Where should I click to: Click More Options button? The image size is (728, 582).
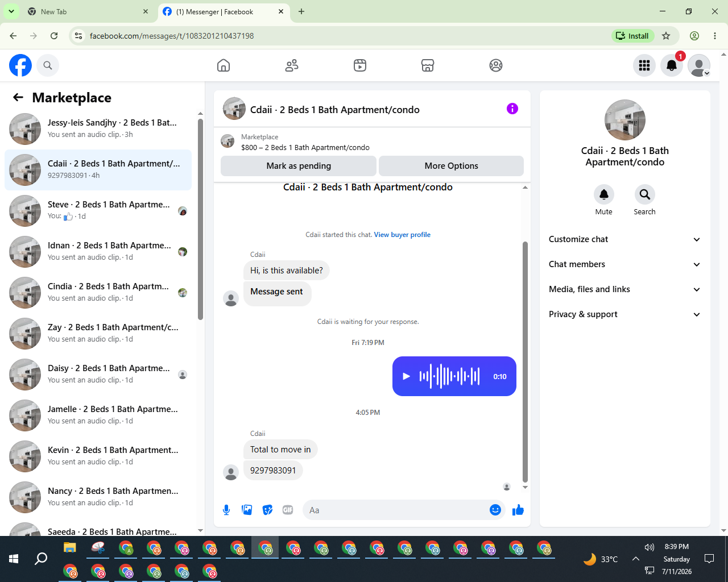click(452, 166)
